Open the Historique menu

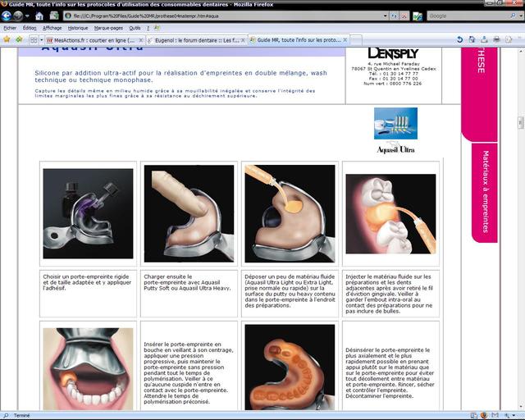(x=77, y=27)
